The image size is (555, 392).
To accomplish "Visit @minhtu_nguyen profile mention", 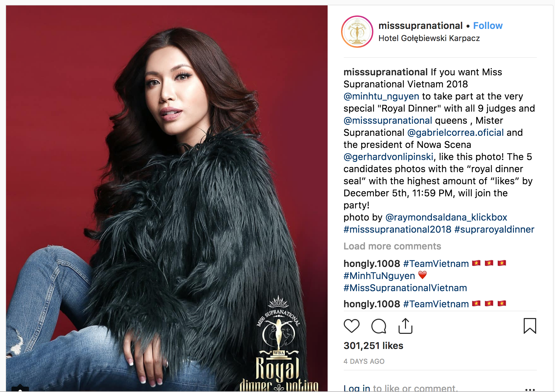I will (x=381, y=96).
